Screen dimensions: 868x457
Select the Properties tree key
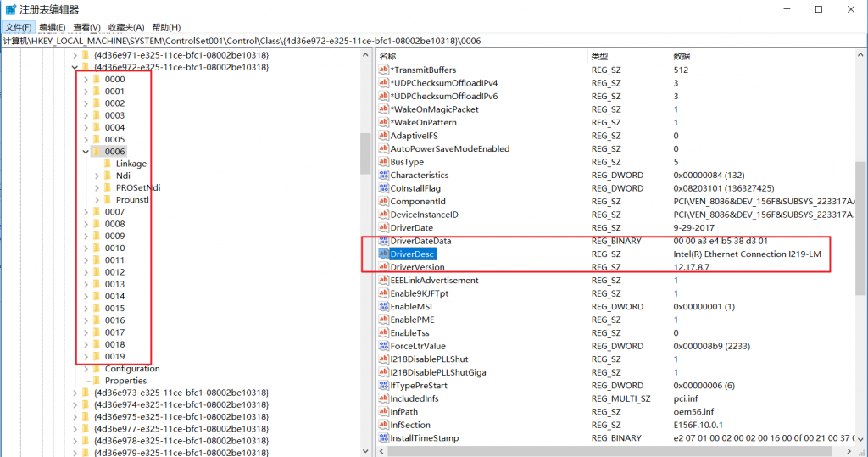tap(125, 381)
